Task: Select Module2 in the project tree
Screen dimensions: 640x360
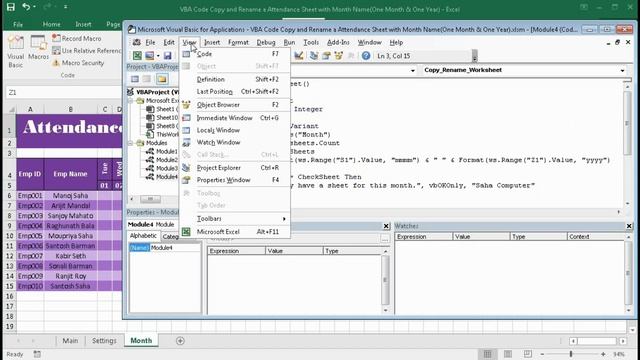Action: [x=162, y=160]
